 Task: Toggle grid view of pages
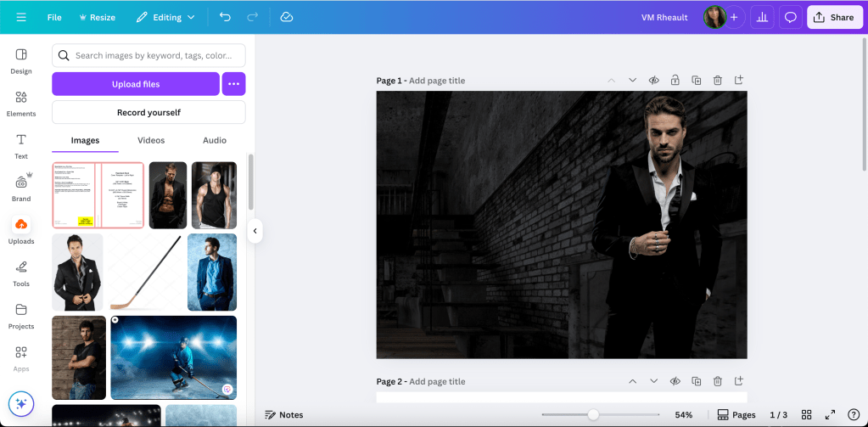coord(807,415)
